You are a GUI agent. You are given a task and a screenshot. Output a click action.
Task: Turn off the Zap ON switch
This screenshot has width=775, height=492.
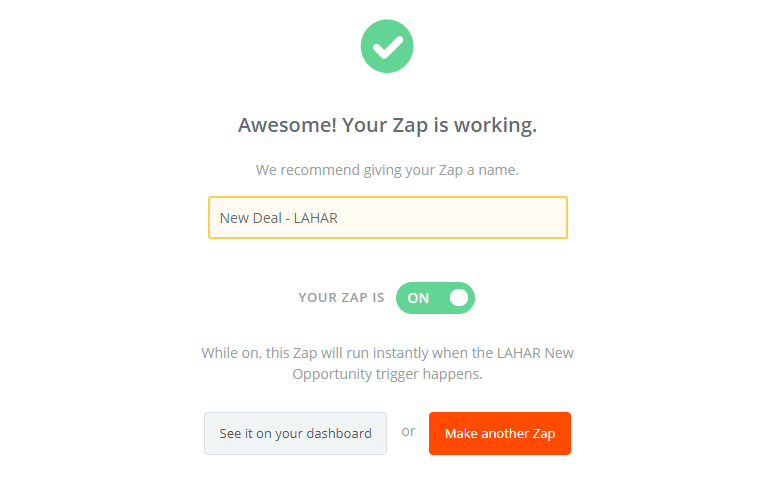click(x=435, y=298)
